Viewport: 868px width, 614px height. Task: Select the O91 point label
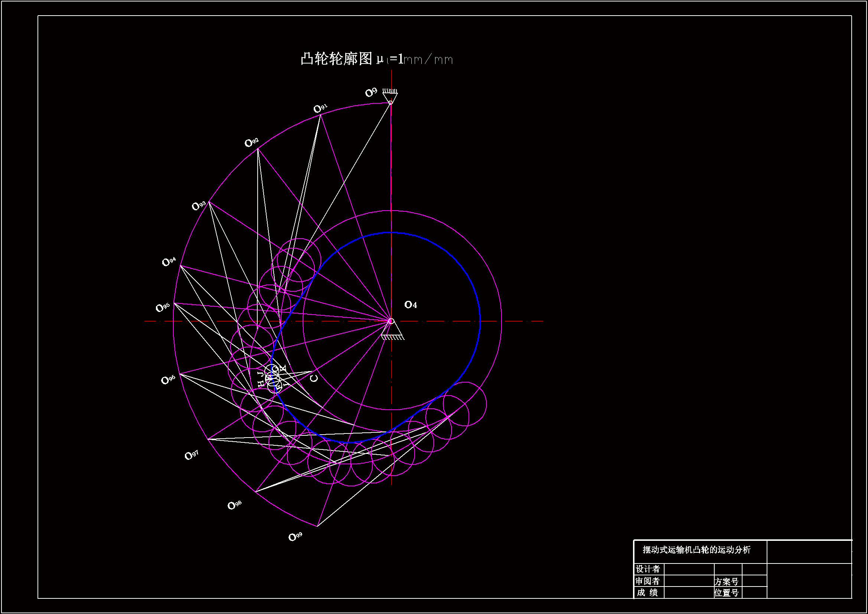click(320, 108)
